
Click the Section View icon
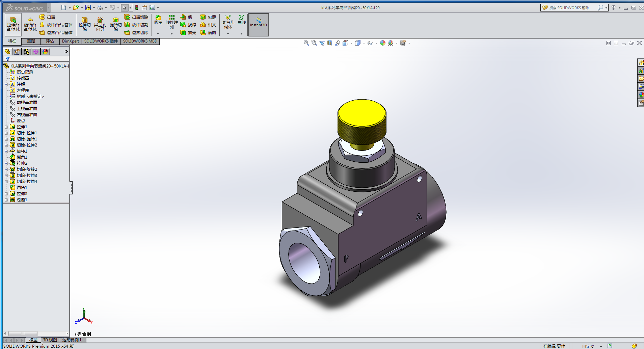[x=329, y=43]
